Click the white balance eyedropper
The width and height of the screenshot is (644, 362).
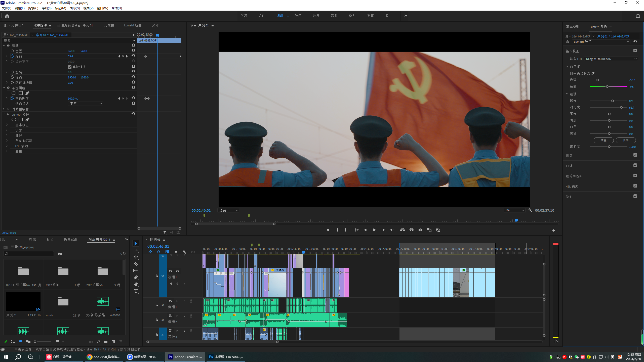coord(593,73)
